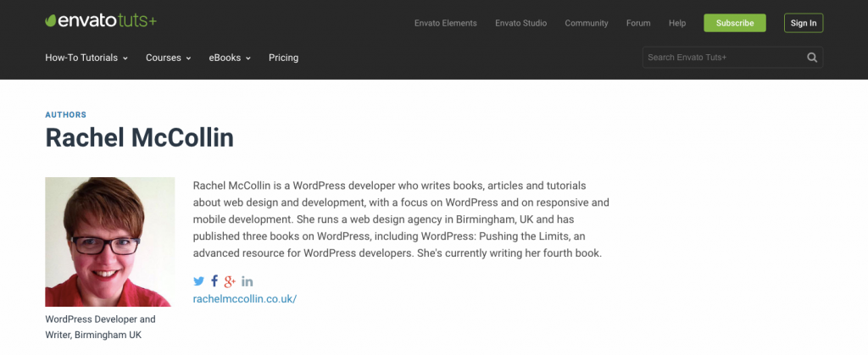
Task: Open the Forum link
Action: point(638,23)
